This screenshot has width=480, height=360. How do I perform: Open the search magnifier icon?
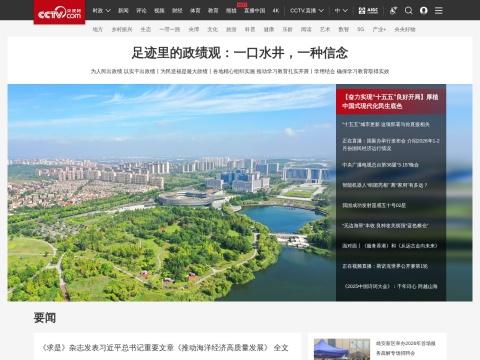[408, 11]
